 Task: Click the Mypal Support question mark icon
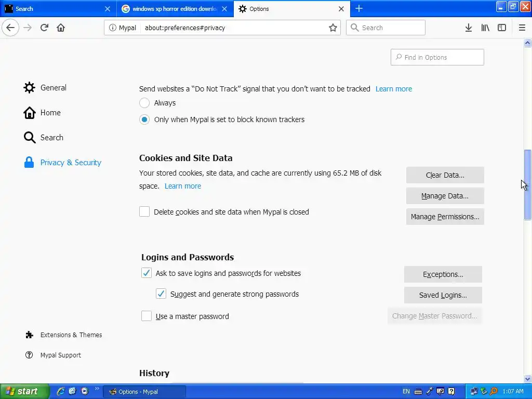tap(29, 355)
